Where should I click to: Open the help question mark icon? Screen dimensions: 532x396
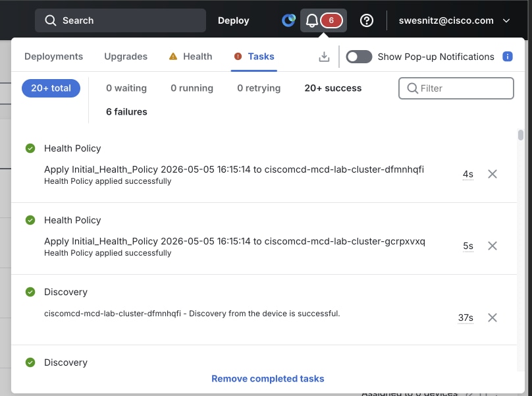[x=367, y=20]
